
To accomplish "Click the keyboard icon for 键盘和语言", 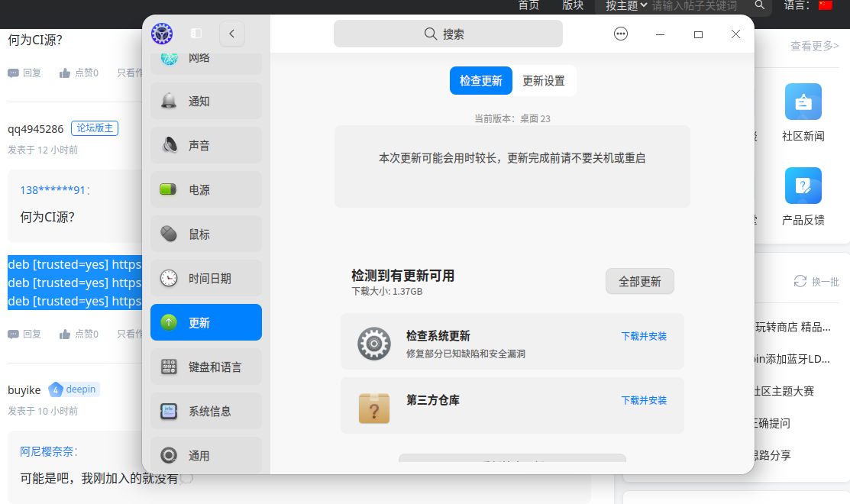I will [169, 367].
